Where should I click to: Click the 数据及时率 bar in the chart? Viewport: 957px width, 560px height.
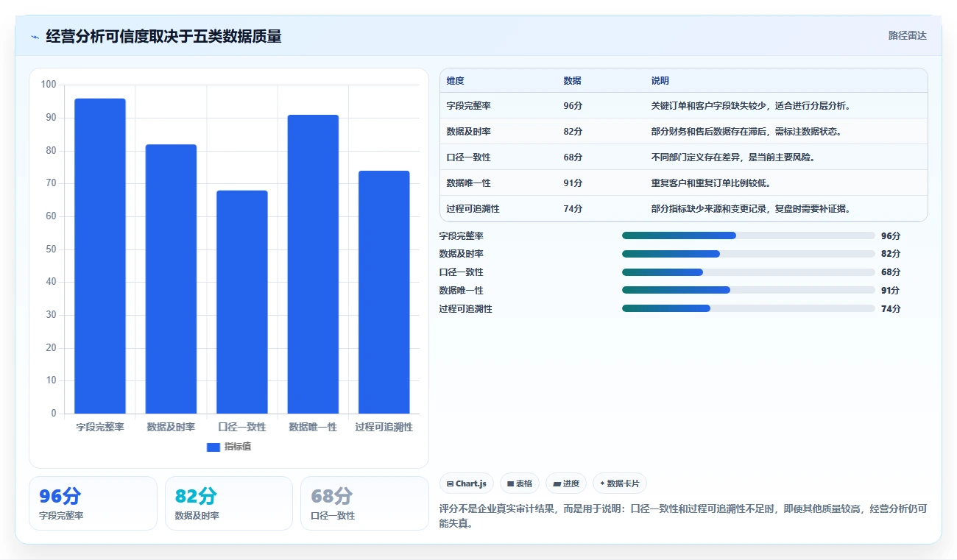[171, 279]
